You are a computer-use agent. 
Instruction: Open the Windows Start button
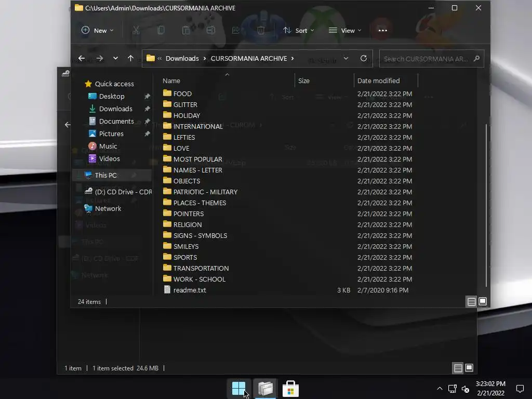point(239,389)
